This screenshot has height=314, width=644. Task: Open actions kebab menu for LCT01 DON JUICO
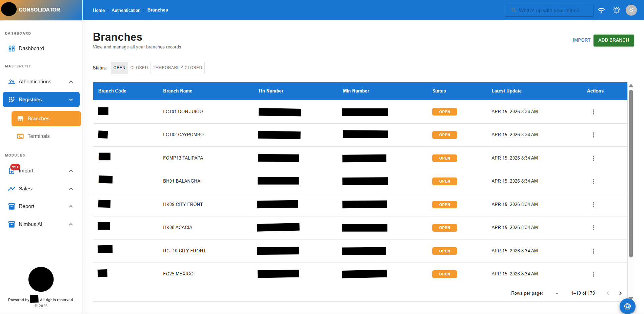click(593, 112)
